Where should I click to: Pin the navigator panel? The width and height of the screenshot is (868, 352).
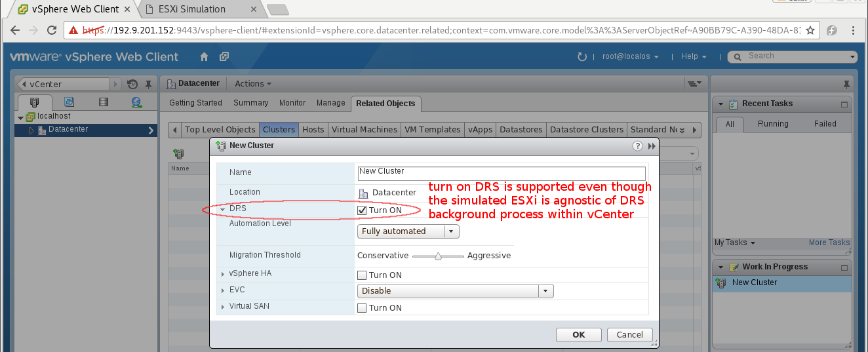(x=149, y=85)
